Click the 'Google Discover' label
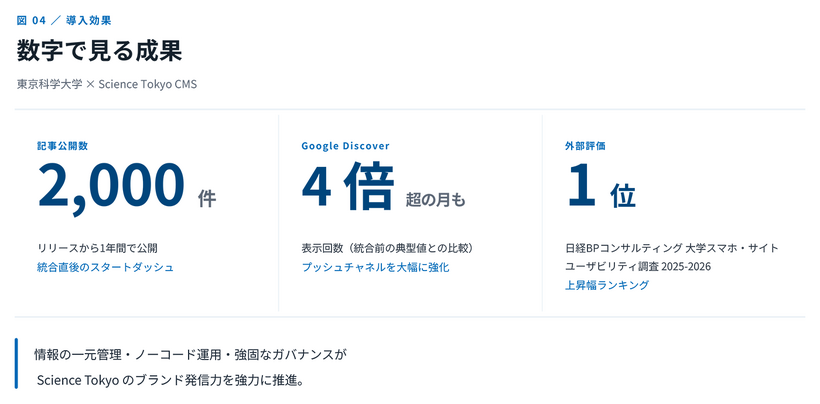This screenshot has height=404, width=820. pyautogui.click(x=345, y=146)
